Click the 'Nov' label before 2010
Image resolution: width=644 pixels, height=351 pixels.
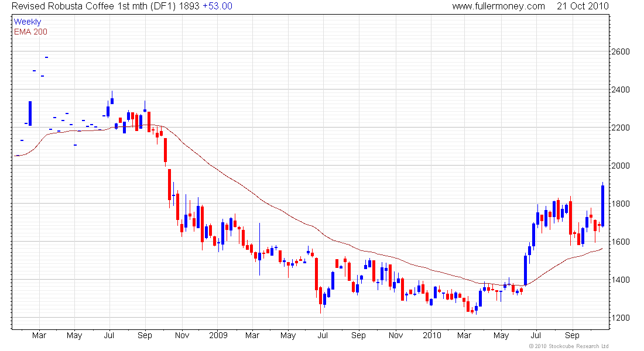point(396,335)
